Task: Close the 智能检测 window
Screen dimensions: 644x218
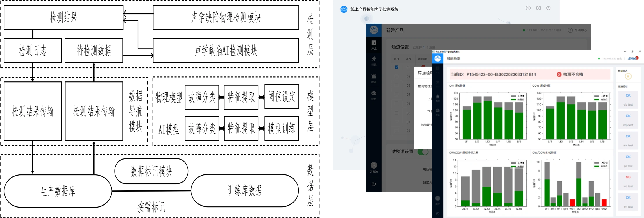Action: tap(640, 51)
